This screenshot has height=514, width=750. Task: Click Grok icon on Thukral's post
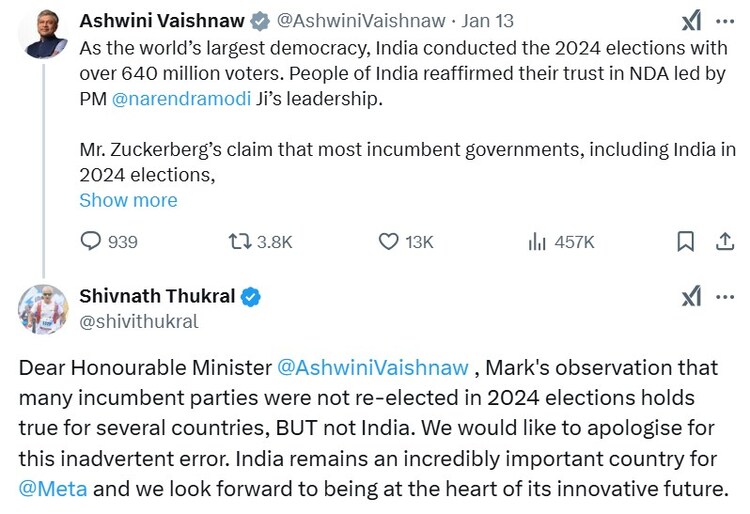point(691,296)
